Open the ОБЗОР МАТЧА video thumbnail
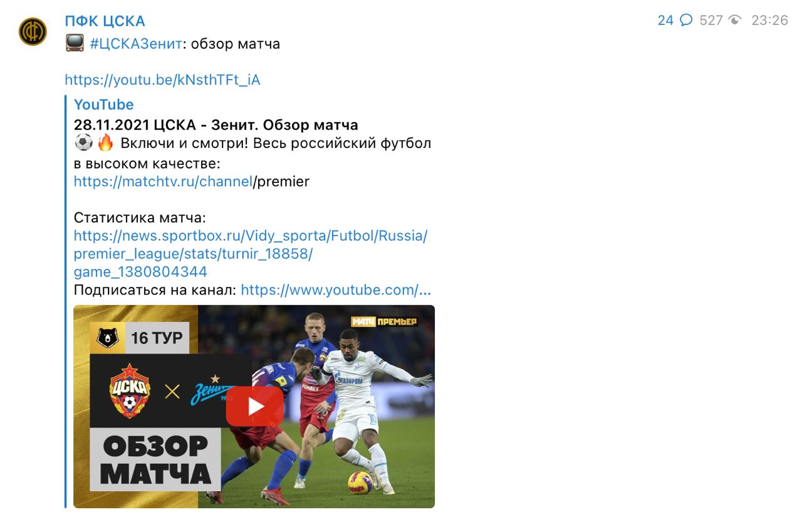The image size is (802, 532). click(254, 406)
